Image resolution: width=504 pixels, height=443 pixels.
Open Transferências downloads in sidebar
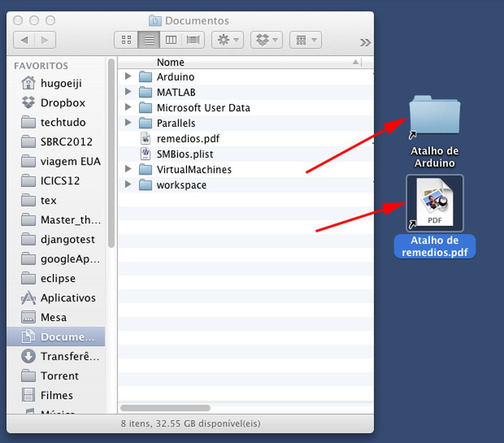(x=56, y=356)
